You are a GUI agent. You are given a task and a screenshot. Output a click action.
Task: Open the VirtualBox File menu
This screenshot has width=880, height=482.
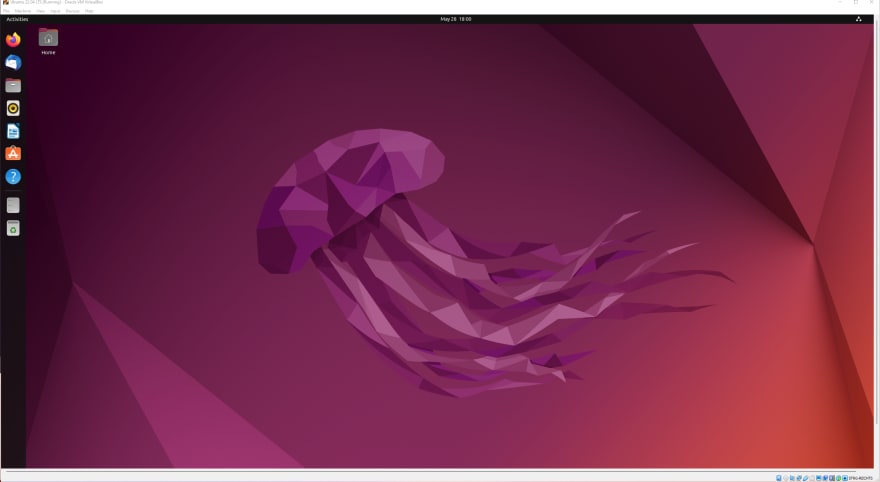pos(6,11)
